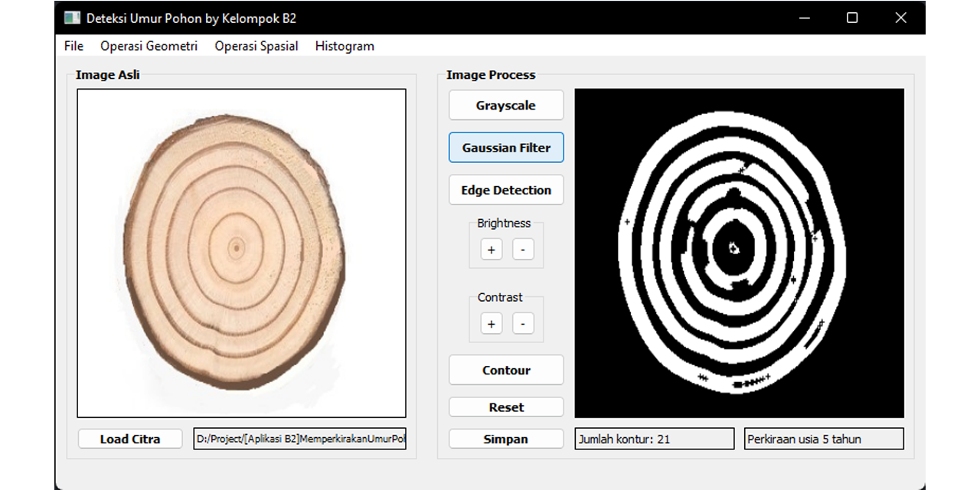Decrease image Contrast

(524, 323)
